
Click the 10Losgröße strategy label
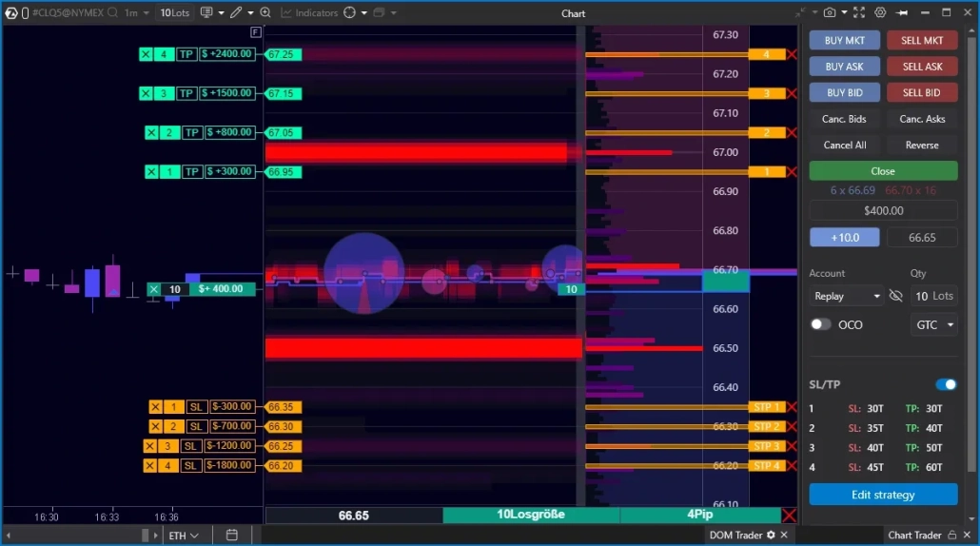[x=531, y=515]
